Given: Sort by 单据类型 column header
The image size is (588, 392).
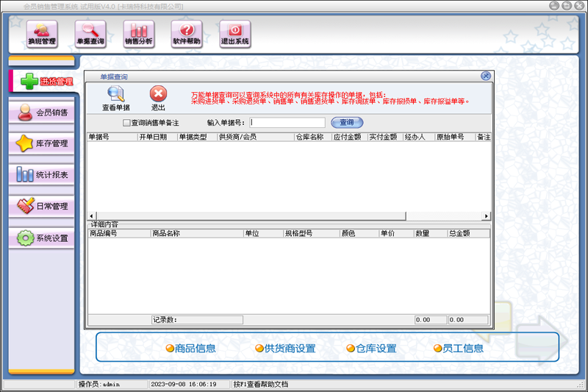Looking at the screenshot, I should 197,137.
